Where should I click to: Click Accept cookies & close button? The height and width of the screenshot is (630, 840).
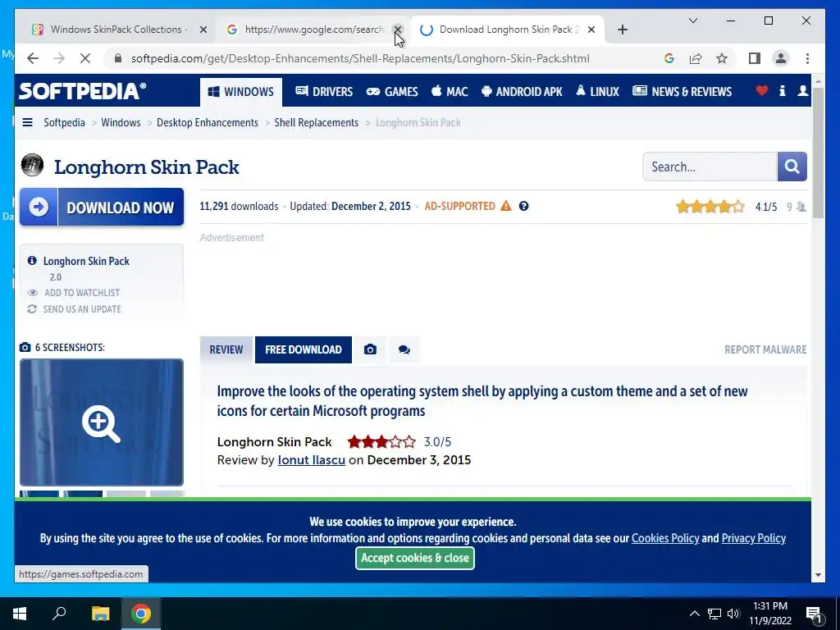414,558
